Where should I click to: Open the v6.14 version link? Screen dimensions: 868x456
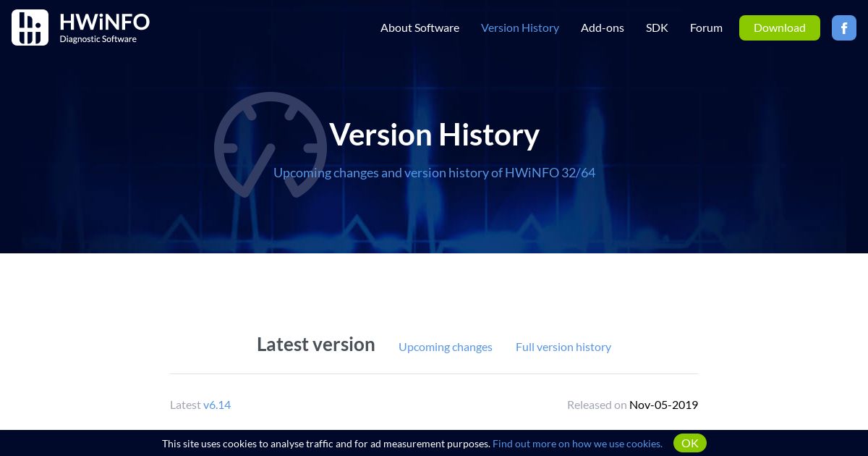[x=217, y=405]
